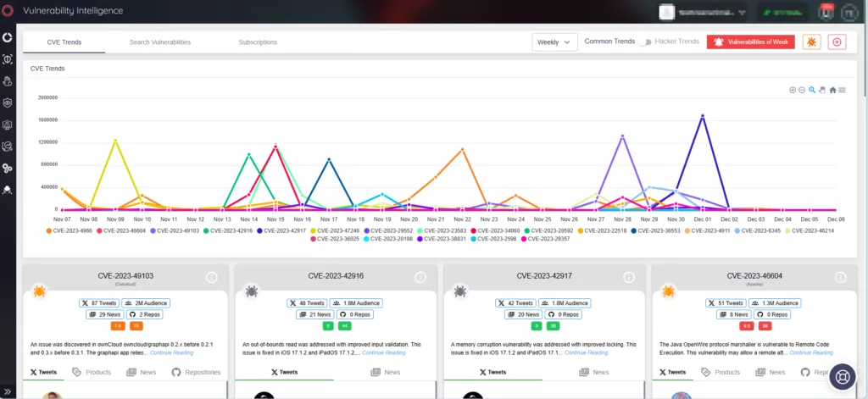Expand the sidebar with double chevron
This screenshot has width=868, height=399.
click(7, 391)
